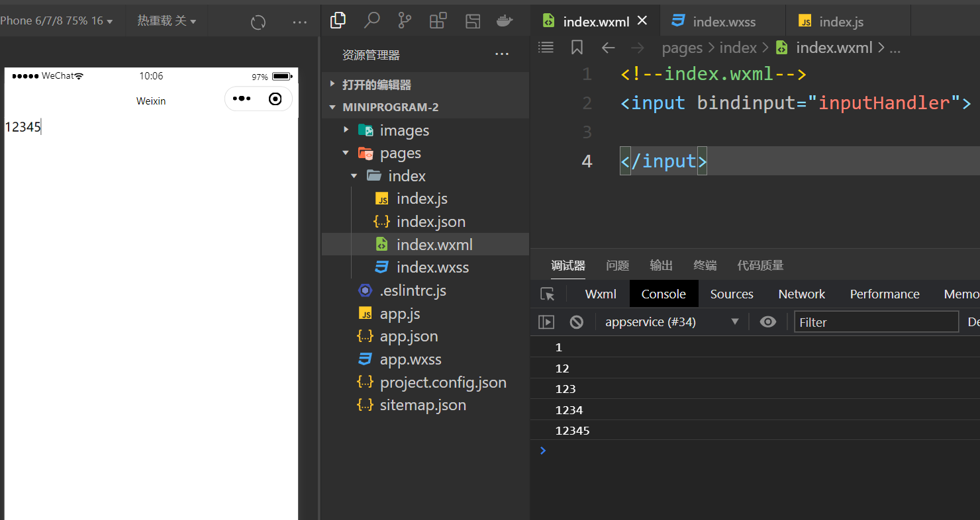The image size is (980, 520).
Task: Click the console Filter input
Action: pos(876,322)
